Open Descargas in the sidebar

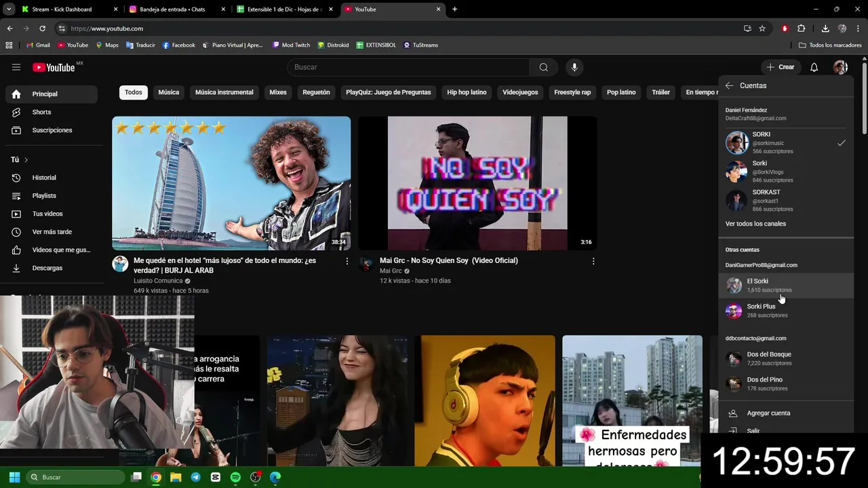tap(51, 268)
